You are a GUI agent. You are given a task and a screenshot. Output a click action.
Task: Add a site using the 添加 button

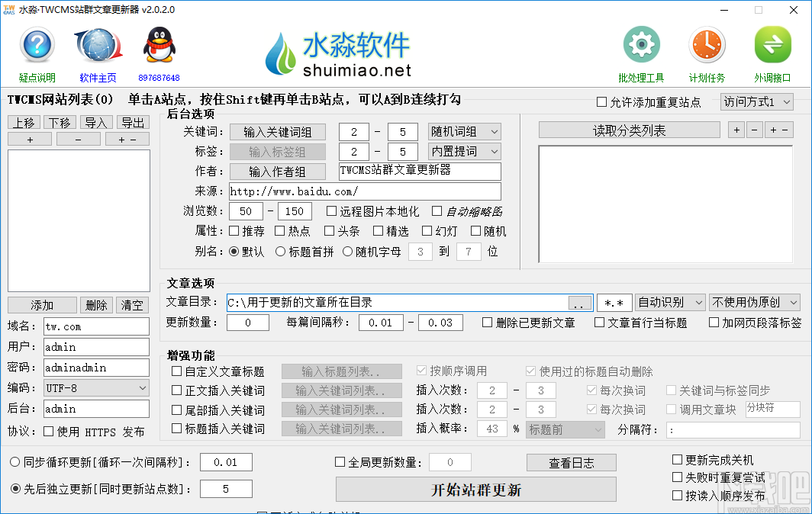click(x=42, y=304)
